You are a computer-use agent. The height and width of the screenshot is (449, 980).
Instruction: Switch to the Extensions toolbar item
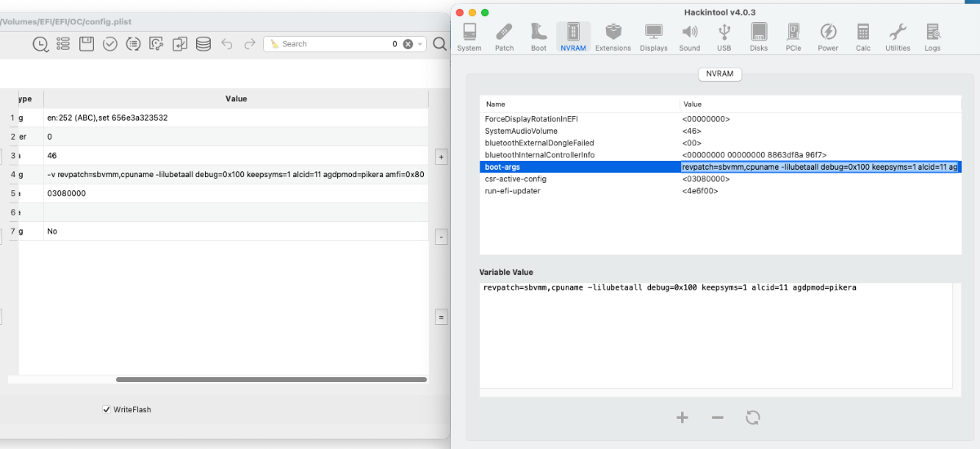(x=612, y=37)
